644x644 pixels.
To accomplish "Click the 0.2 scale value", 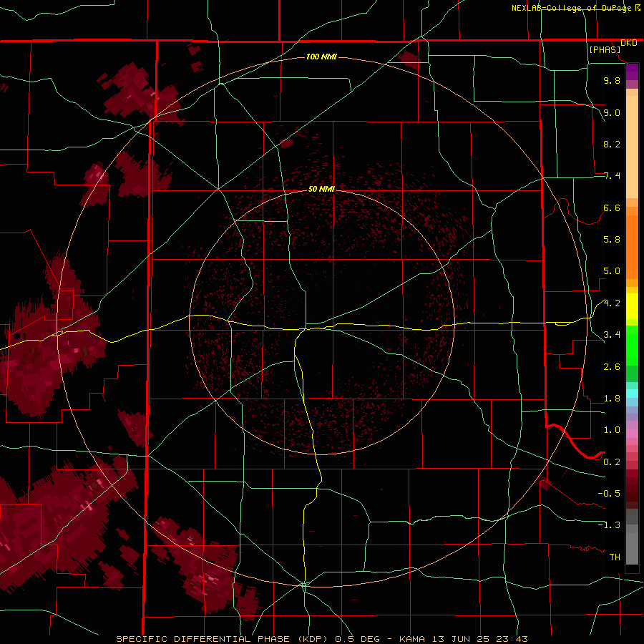I will (612, 462).
